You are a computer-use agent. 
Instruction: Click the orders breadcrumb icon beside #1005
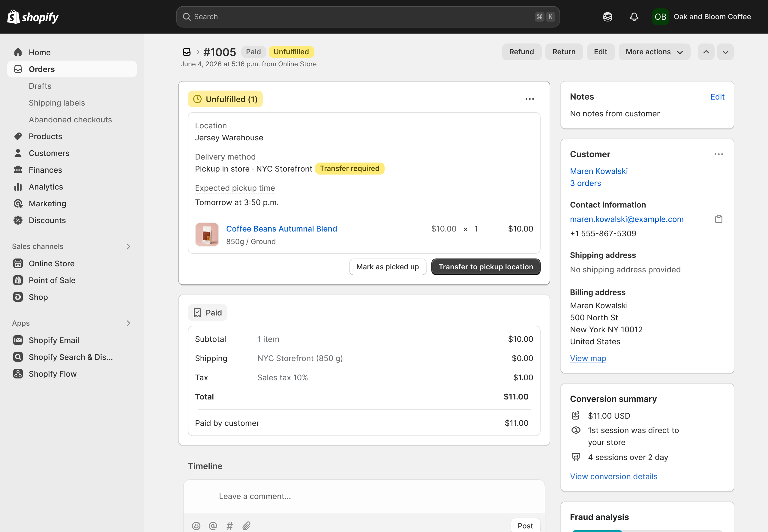187,52
